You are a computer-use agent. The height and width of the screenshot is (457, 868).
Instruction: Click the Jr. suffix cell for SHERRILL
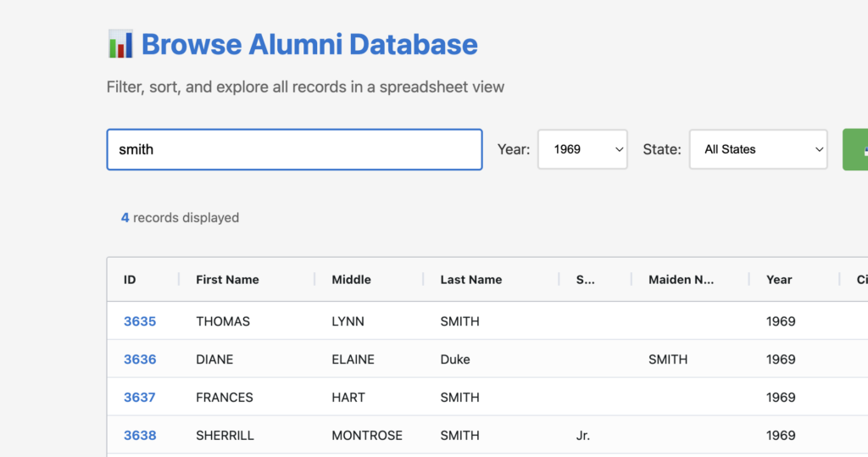[582, 436]
